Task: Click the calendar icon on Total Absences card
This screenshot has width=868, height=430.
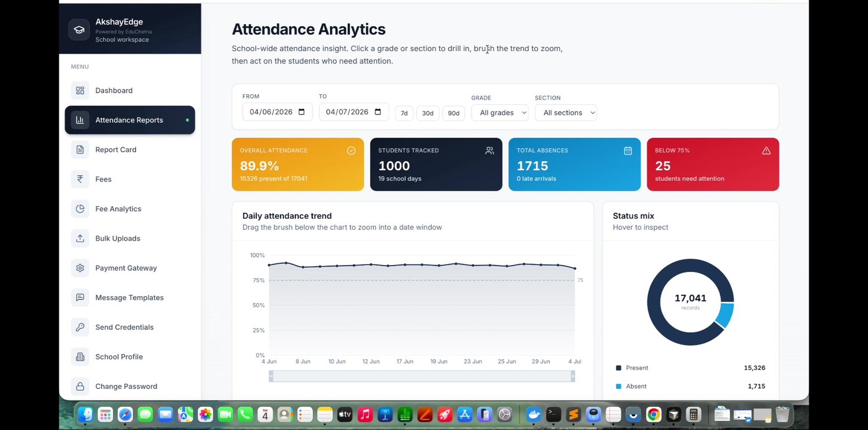Action: tap(628, 150)
